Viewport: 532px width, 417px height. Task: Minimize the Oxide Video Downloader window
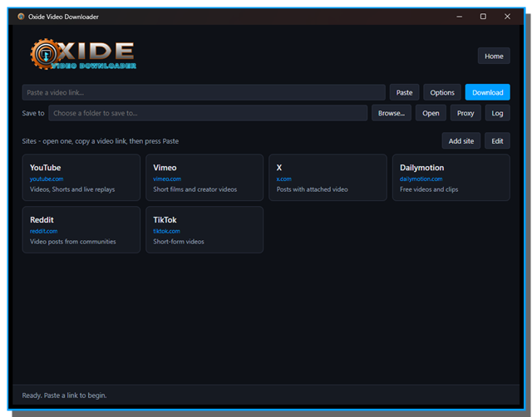pos(459,17)
